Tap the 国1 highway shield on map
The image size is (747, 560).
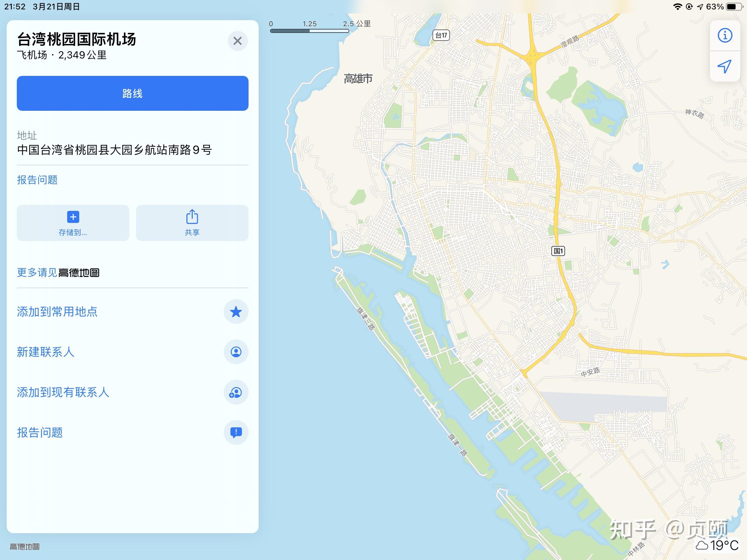[558, 251]
